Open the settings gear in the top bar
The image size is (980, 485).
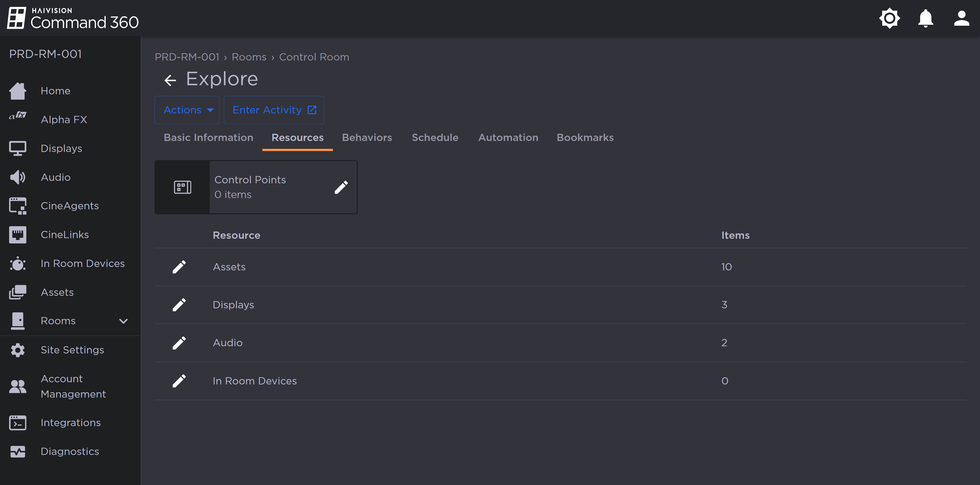pyautogui.click(x=889, y=18)
